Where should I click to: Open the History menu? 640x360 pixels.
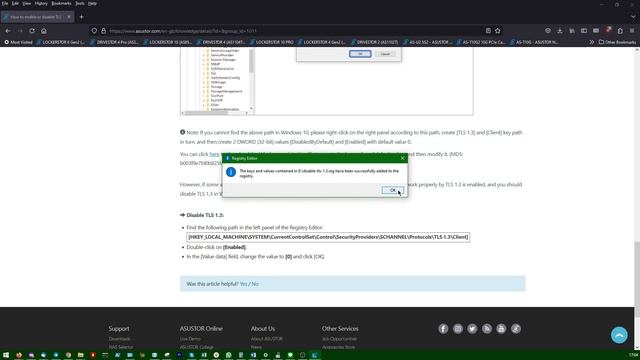tap(41, 3)
